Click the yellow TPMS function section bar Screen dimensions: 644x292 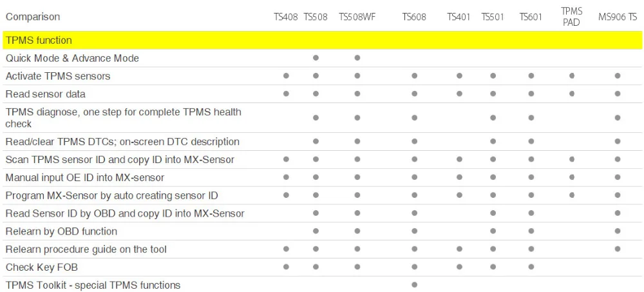pyautogui.click(x=323, y=41)
